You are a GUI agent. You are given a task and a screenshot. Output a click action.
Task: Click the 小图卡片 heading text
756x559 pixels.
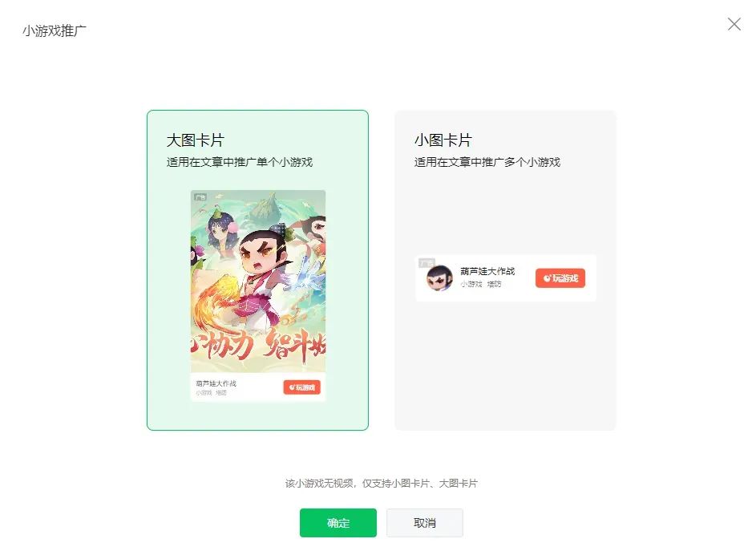[443, 140]
